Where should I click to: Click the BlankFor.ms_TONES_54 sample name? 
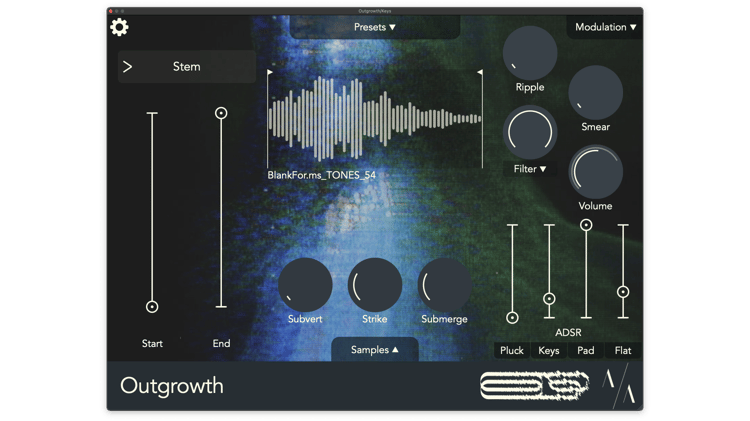321,175
